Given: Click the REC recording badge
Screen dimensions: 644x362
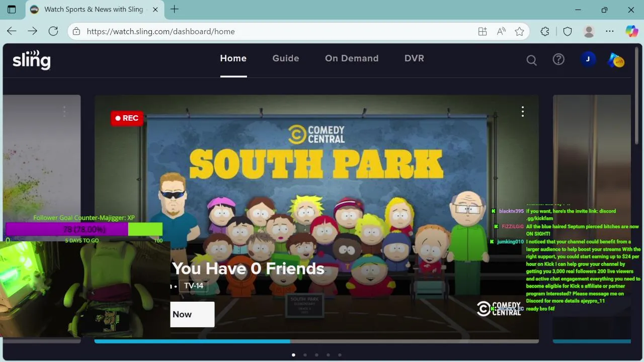Looking at the screenshot, I should point(127,118).
